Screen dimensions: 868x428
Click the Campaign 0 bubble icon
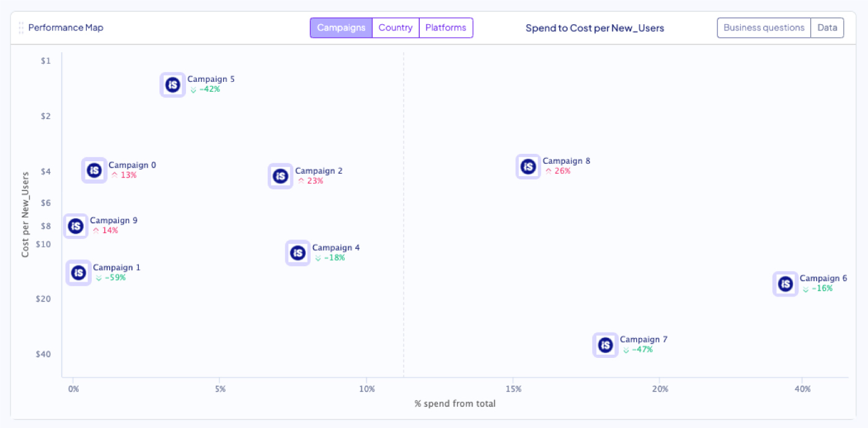tap(94, 170)
